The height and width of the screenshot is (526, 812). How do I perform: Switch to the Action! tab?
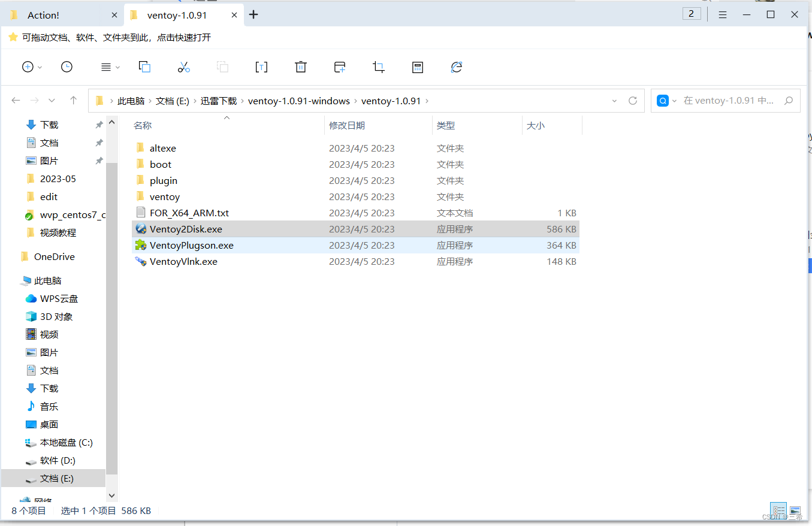[x=63, y=15]
